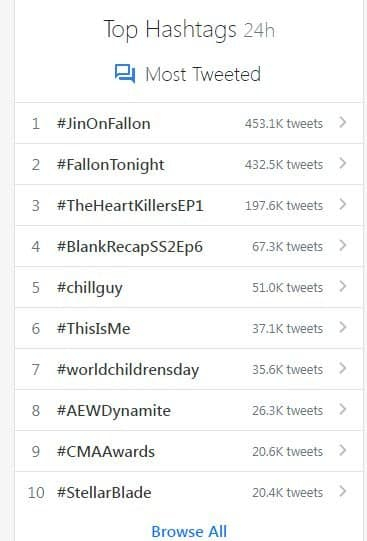Open the #JinOnFallon hashtag

tap(103, 124)
